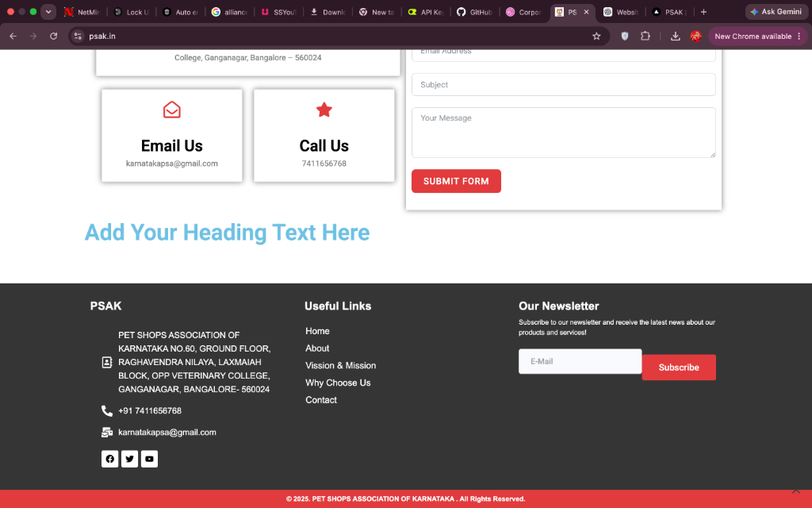The image size is (812, 508).
Task: View site information icon in address bar
Action: [78, 37]
